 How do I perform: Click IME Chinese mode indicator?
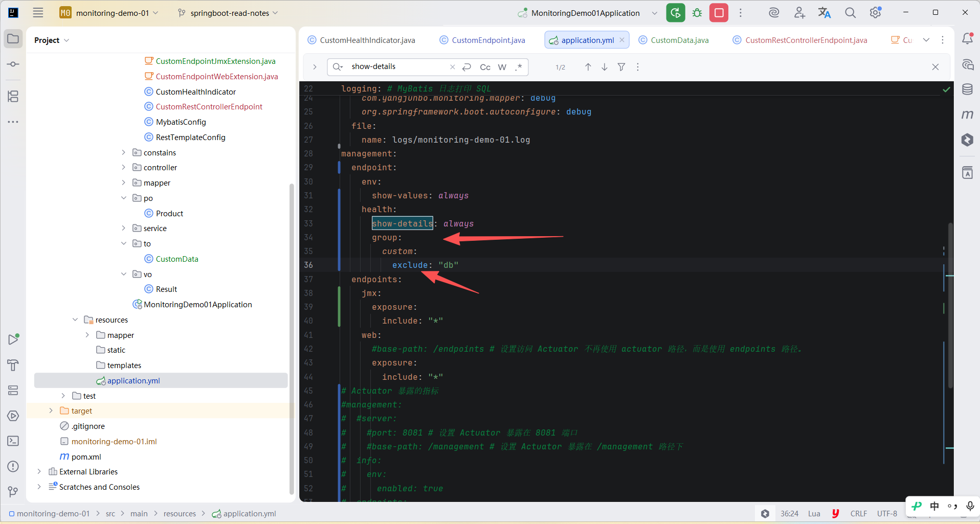pos(934,506)
